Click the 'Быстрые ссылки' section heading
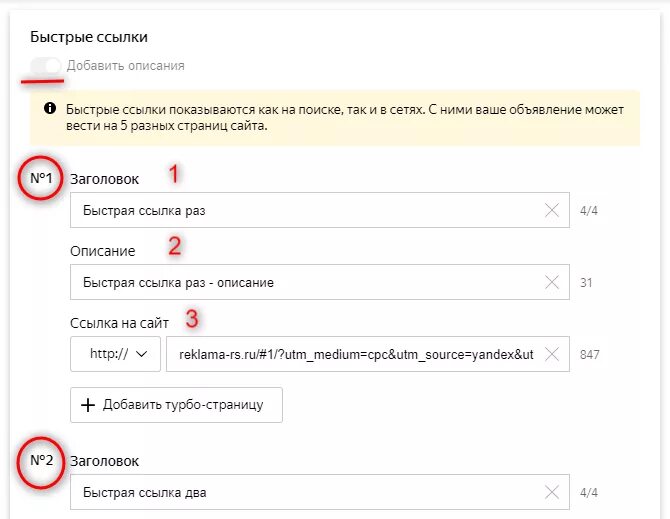 (89, 37)
